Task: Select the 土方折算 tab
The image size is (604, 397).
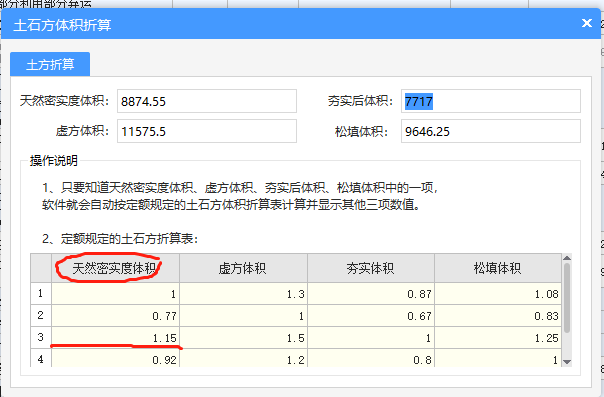Action: (x=50, y=64)
